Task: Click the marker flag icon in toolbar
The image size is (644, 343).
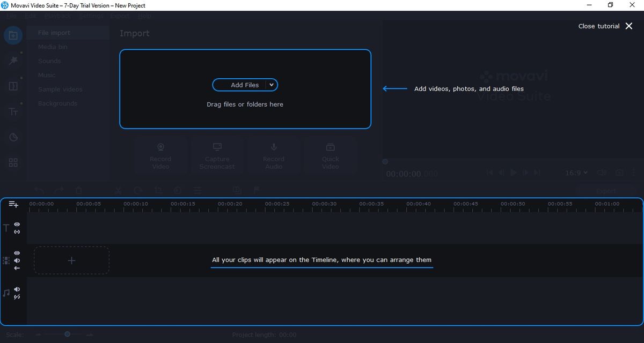Action: click(x=257, y=190)
